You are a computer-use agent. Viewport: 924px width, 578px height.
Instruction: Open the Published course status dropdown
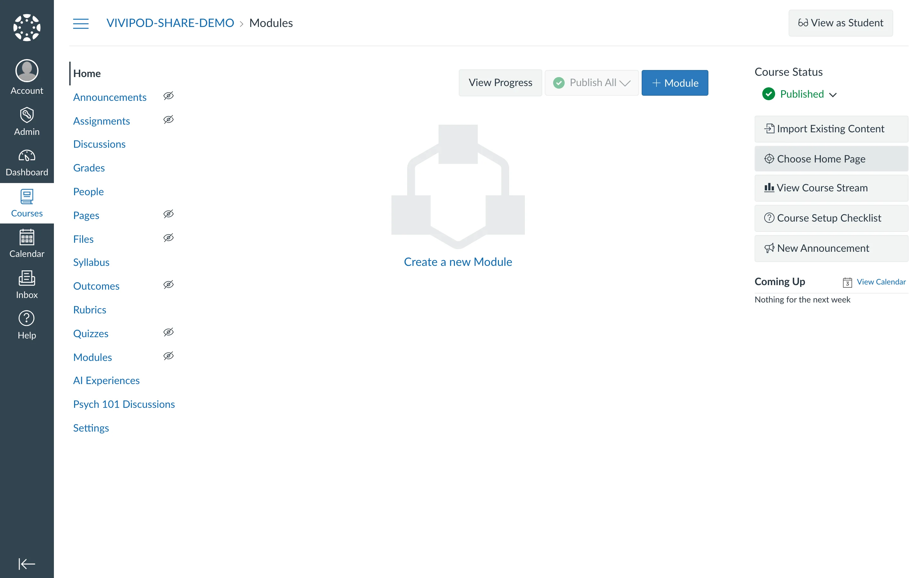[x=800, y=94]
